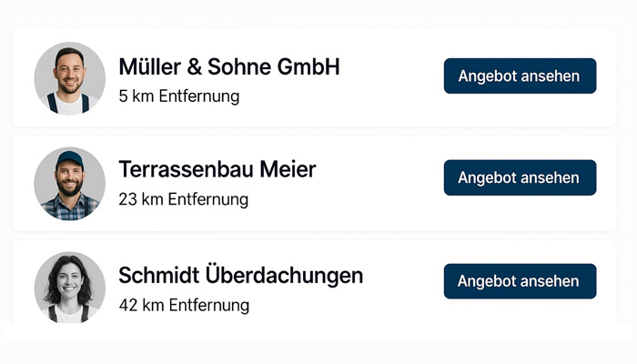Open Müller & Sohne GmbH profile photo
Screen dimensions: 637x364
pos(69,78)
